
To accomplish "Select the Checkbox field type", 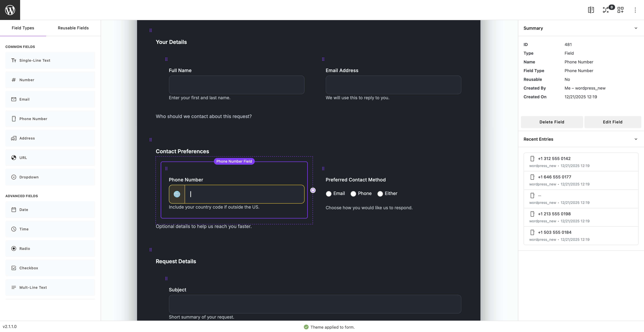I will pos(50,268).
